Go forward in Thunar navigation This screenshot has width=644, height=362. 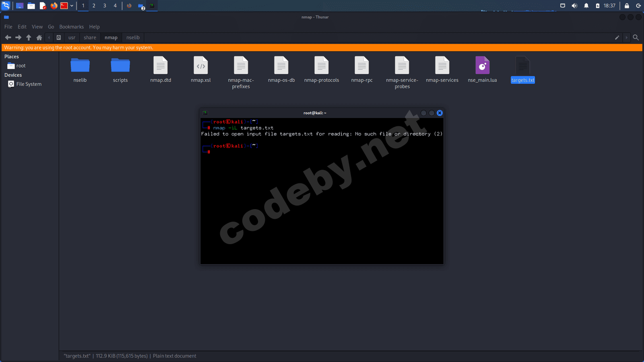tap(18, 37)
